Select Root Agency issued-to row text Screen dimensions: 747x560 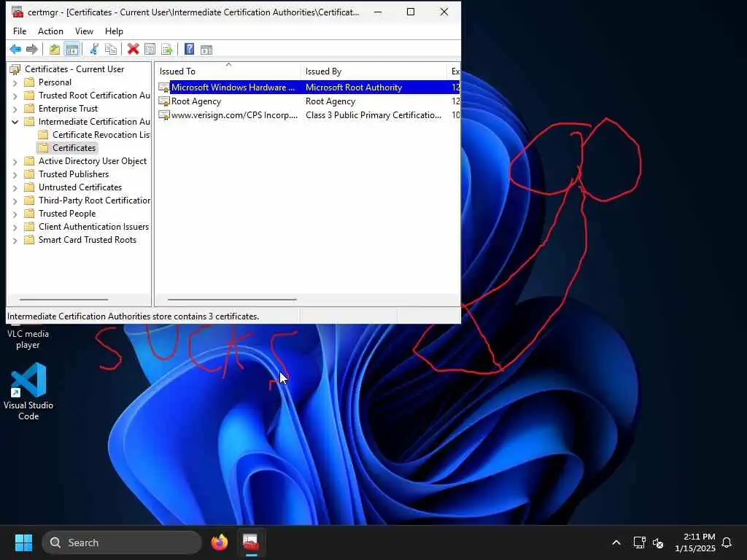[x=196, y=101]
